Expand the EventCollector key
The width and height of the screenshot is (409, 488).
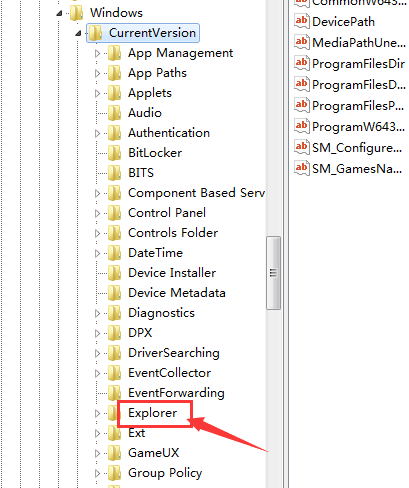pyautogui.click(x=97, y=373)
